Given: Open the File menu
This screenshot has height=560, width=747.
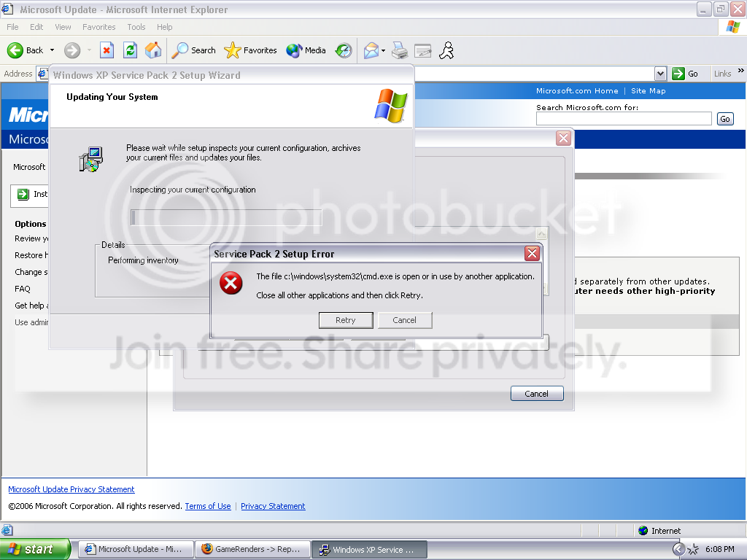Looking at the screenshot, I should coord(12,27).
